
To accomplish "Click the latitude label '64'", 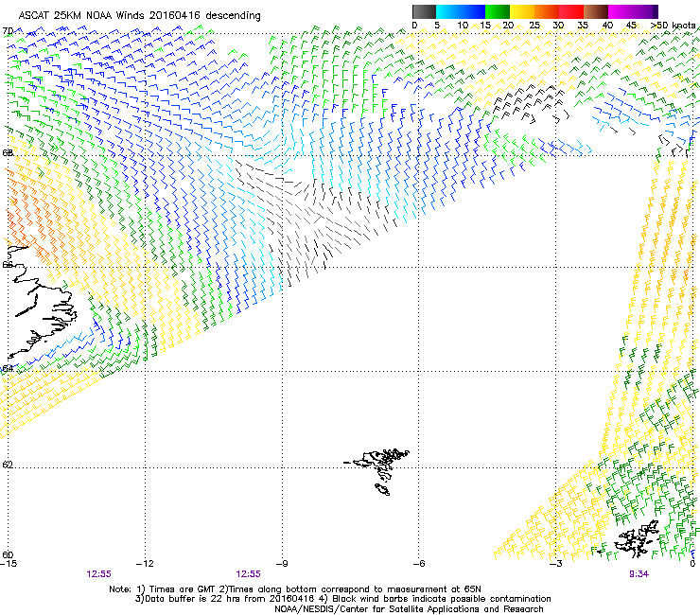I will [8, 369].
